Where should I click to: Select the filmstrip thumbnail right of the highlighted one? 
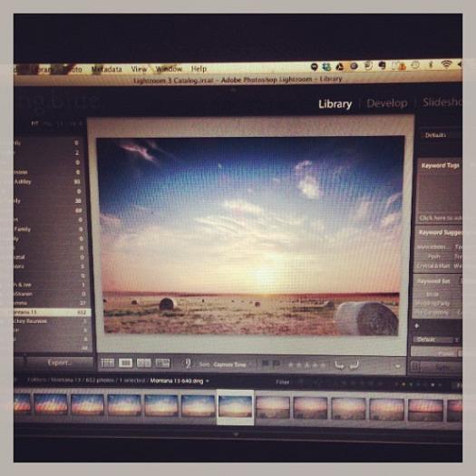click(x=273, y=408)
